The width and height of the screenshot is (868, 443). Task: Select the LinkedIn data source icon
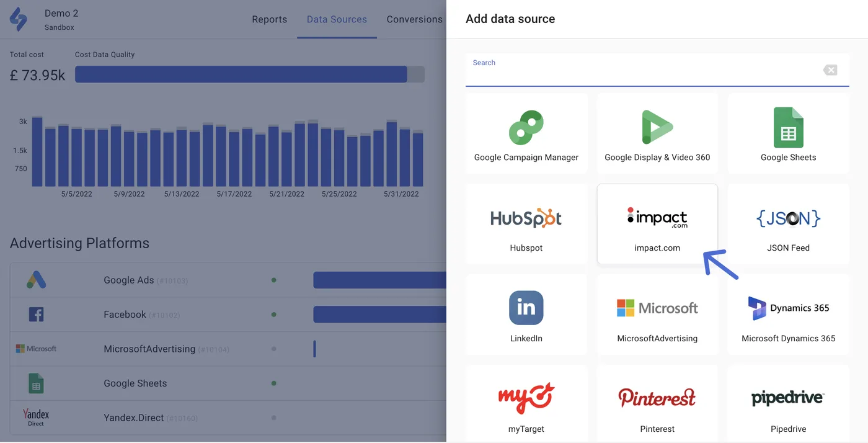tap(526, 308)
